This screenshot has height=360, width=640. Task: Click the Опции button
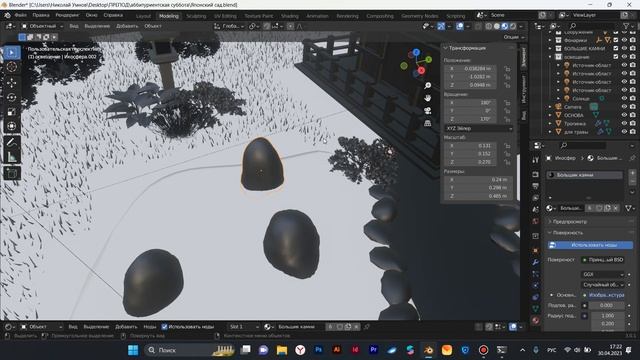513,37
